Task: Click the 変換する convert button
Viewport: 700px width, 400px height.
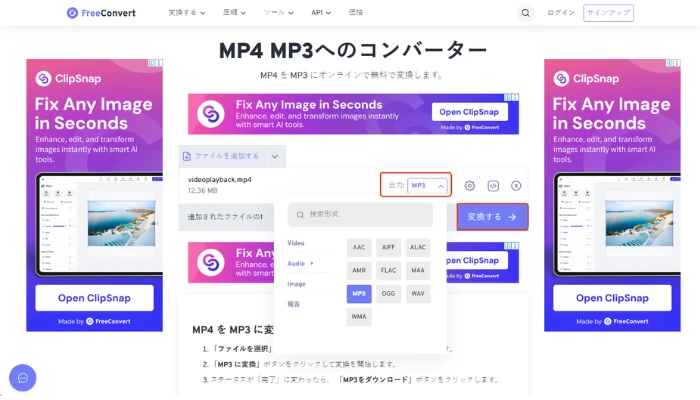Action: pos(492,217)
